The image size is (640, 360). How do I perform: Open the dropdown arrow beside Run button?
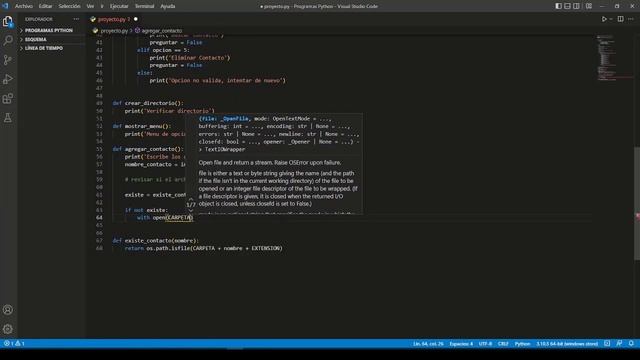coord(611,19)
